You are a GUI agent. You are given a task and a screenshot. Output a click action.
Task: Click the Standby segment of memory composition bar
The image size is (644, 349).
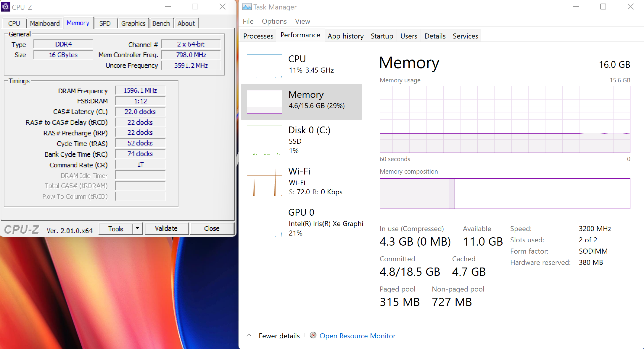pos(490,194)
